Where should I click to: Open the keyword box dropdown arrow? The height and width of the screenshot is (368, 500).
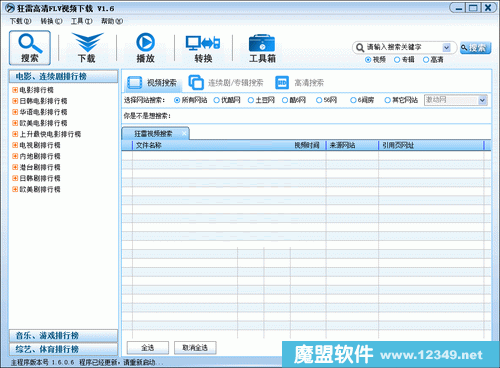(447, 48)
